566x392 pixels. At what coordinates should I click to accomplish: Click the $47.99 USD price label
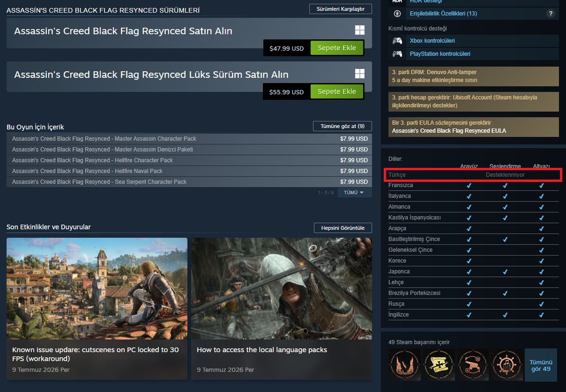[287, 49]
